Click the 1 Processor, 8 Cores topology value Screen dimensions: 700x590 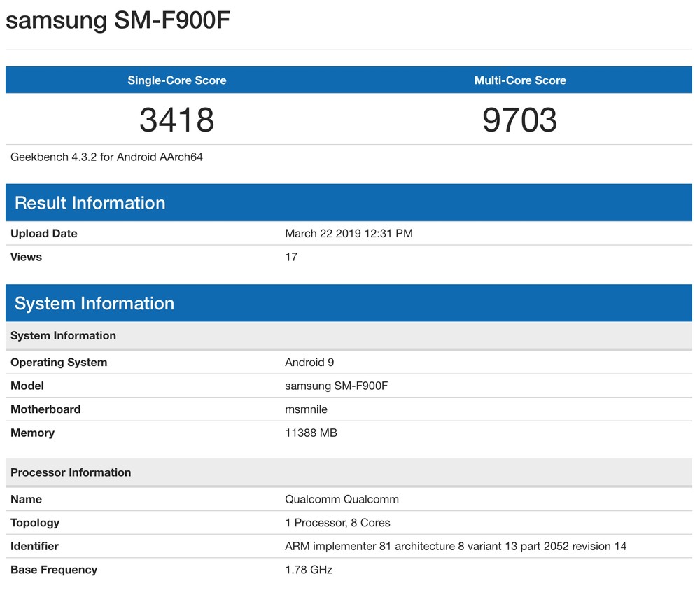tap(337, 523)
